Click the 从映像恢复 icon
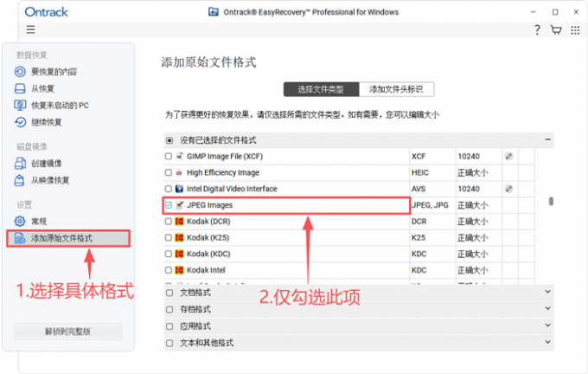Viewport: 588px width, 374px height. (19, 180)
